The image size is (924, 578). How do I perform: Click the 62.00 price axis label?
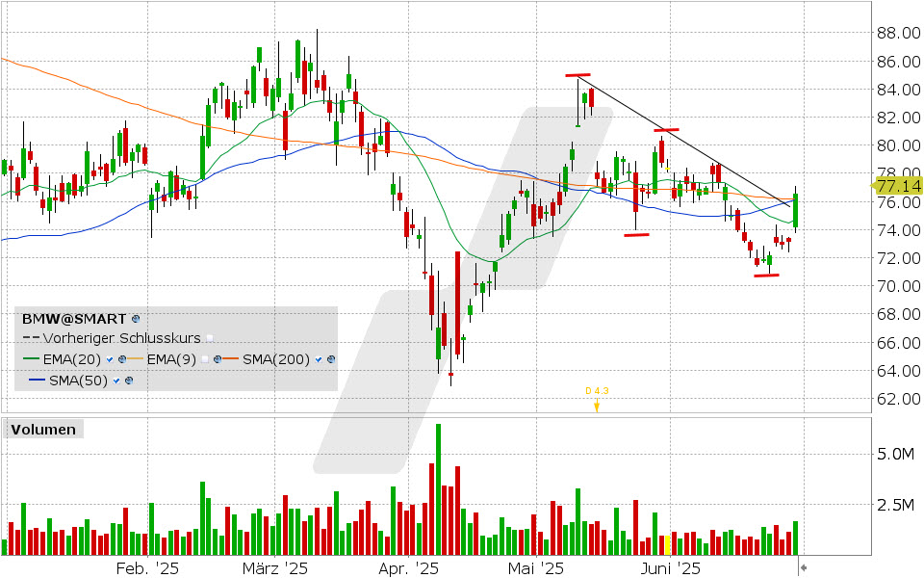click(x=898, y=399)
